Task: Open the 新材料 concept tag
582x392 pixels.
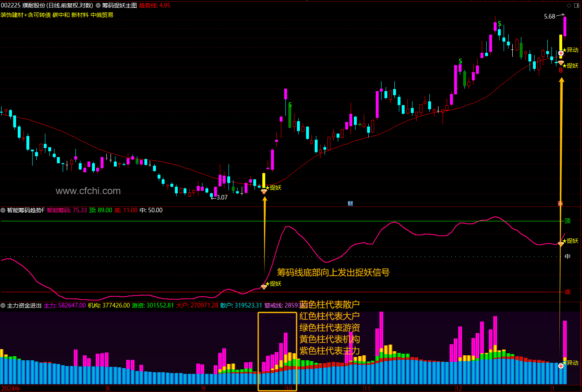Action: coord(80,15)
